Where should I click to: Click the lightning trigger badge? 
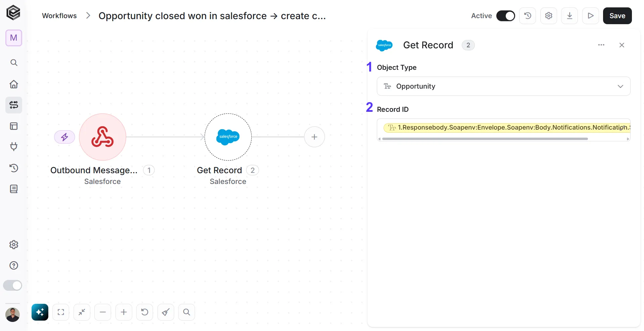(x=65, y=137)
